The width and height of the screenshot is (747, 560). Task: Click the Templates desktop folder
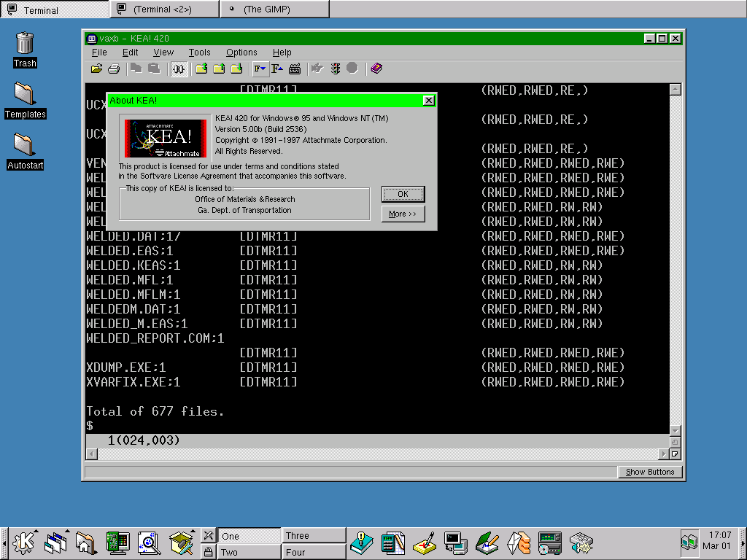26,101
